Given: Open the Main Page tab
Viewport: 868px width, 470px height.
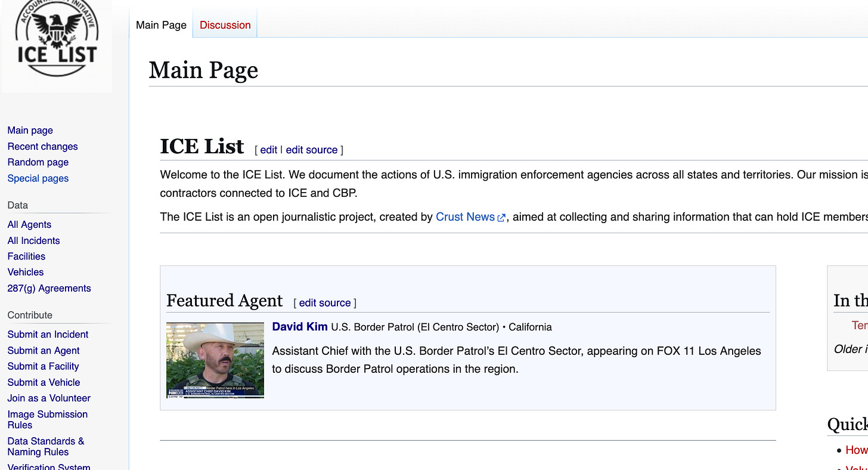Looking at the screenshot, I should pos(161,25).
